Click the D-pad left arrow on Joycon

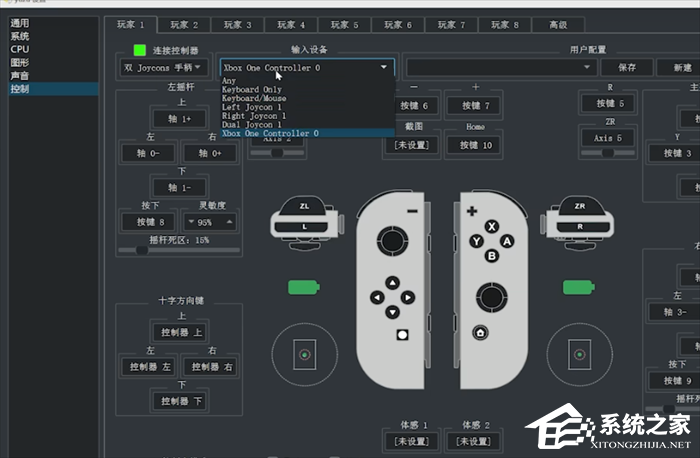point(377,297)
